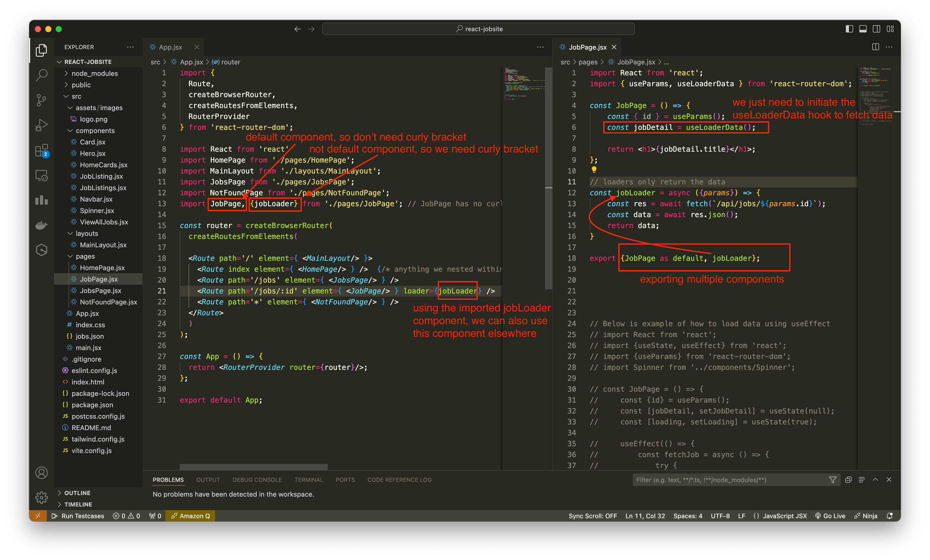Open notifications bell in status bar

890,516
